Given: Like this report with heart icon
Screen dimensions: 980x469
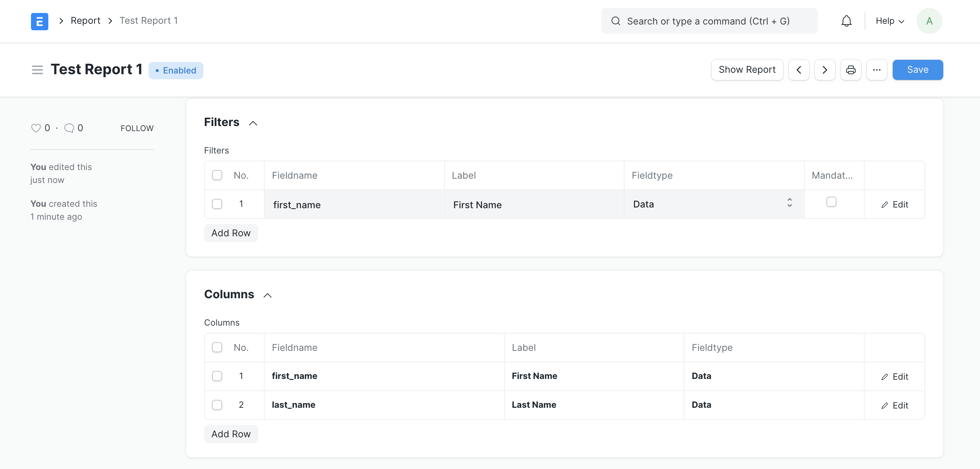Looking at the screenshot, I should click(x=36, y=128).
